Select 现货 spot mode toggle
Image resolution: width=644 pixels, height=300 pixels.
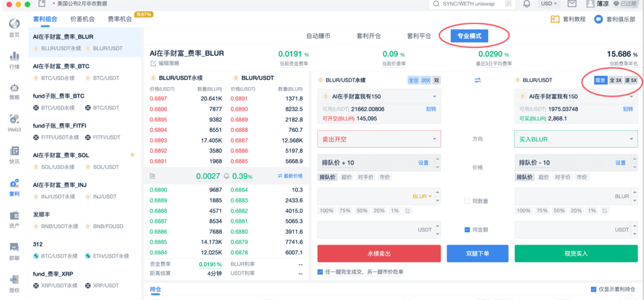pyautogui.click(x=600, y=80)
